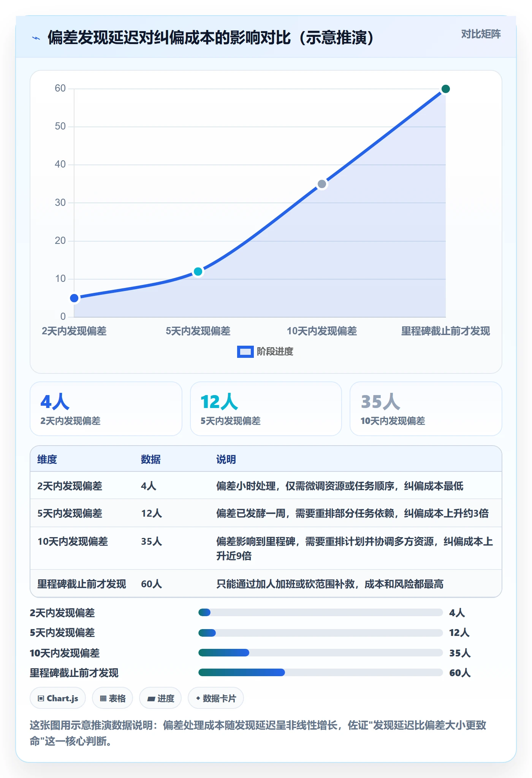The width and height of the screenshot is (532, 778).
Task: Click the footer note starting 这张图用示意推演数据说明
Action: 258,733
